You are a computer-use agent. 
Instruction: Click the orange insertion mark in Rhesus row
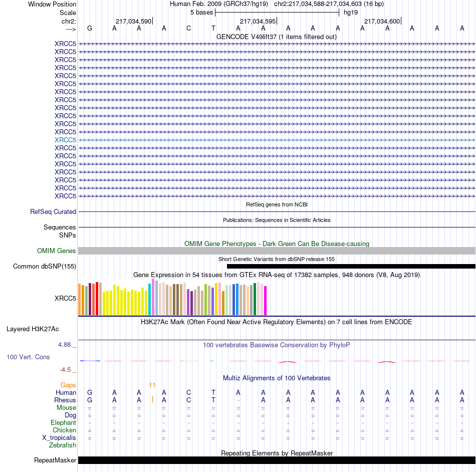(x=152, y=400)
